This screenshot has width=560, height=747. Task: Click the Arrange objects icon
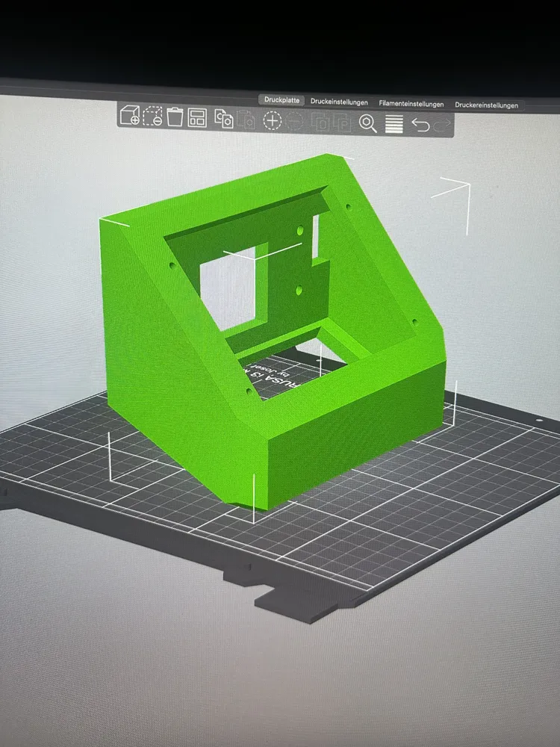click(197, 118)
